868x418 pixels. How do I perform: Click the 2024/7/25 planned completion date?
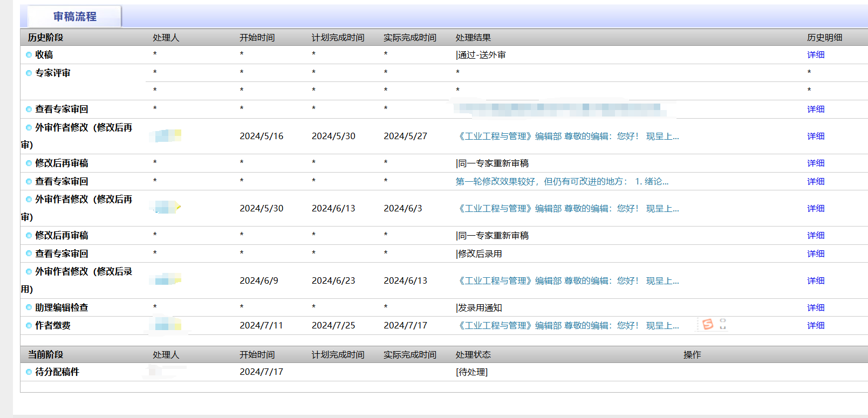tap(333, 326)
